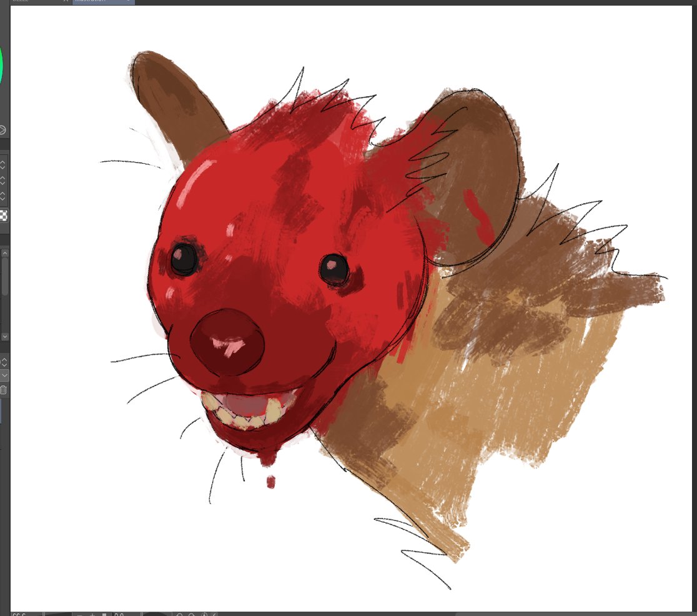The height and width of the screenshot is (616, 697).
Task: Click the left panel scrollbar down arrow
Action: [5, 337]
